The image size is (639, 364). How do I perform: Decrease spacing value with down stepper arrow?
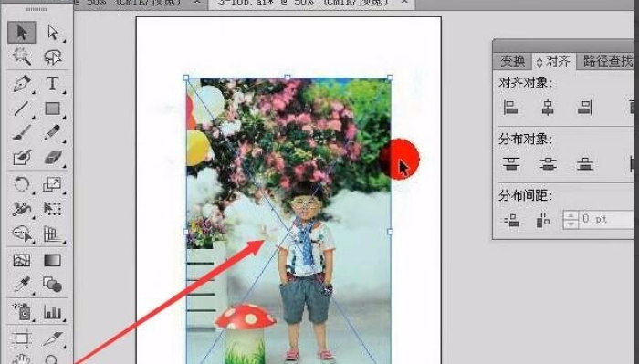(x=571, y=224)
